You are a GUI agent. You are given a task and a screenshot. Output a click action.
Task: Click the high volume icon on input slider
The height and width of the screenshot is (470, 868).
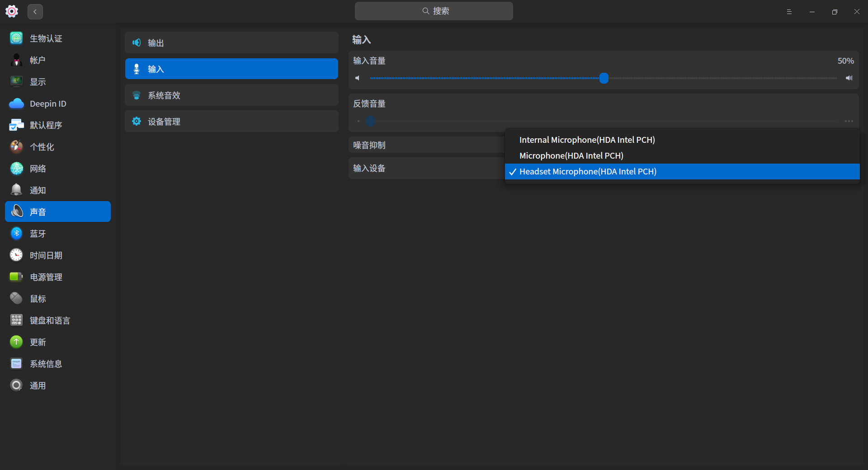pyautogui.click(x=849, y=78)
